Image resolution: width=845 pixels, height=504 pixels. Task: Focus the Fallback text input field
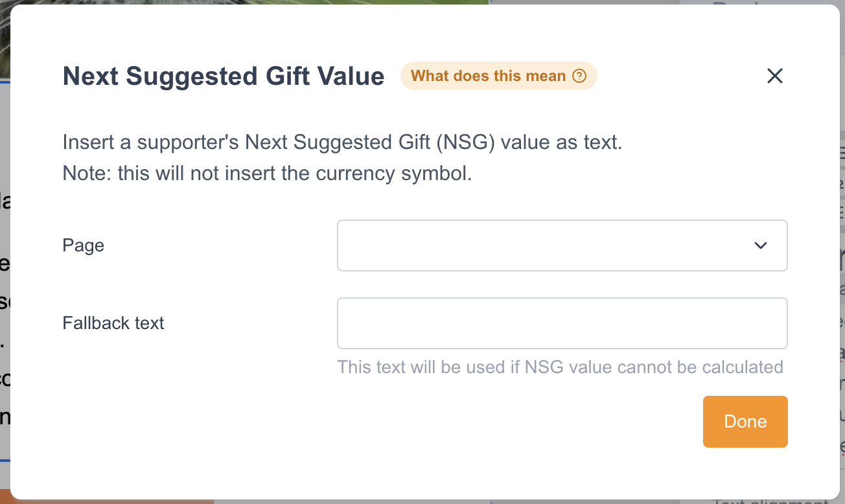pyautogui.click(x=561, y=323)
